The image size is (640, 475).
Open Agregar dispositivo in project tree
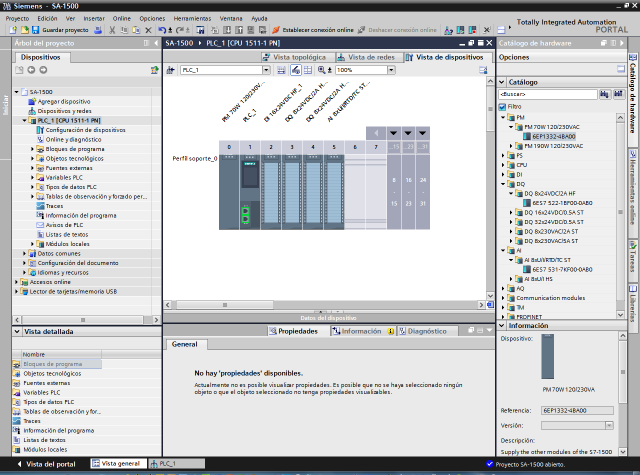click(64, 101)
